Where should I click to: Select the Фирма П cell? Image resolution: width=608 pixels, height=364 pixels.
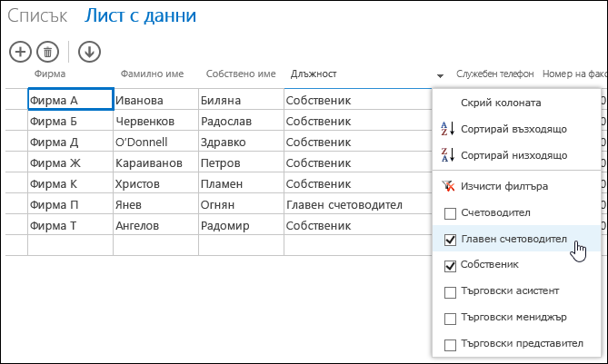(x=71, y=204)
